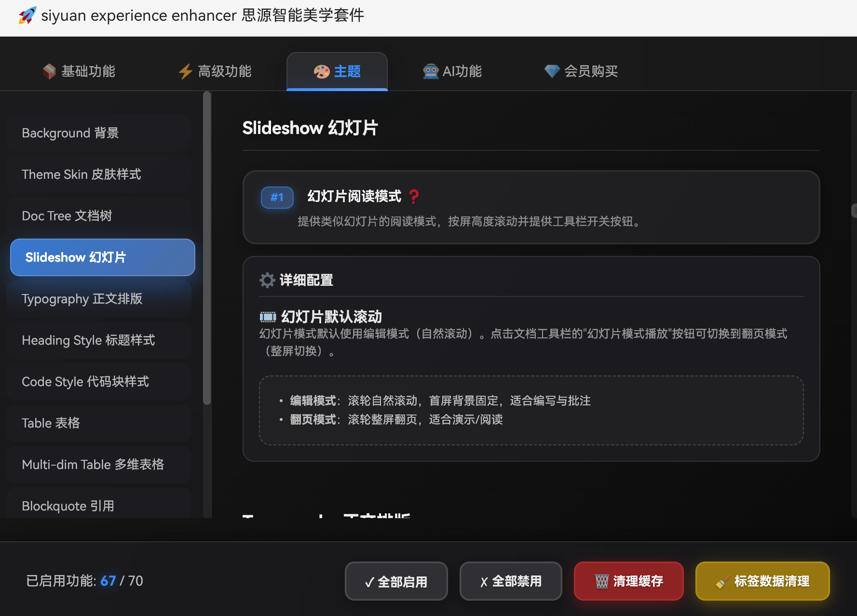The height and width of the screenshot is (616, 857).
Task: Click the film strip icon beside 幻灯片默认滚动
Action: (268, 317)
